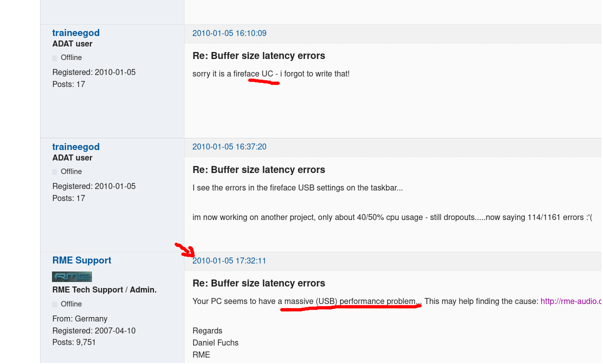
Task: Click the RME logo avatar image
Action: [72, 276]
